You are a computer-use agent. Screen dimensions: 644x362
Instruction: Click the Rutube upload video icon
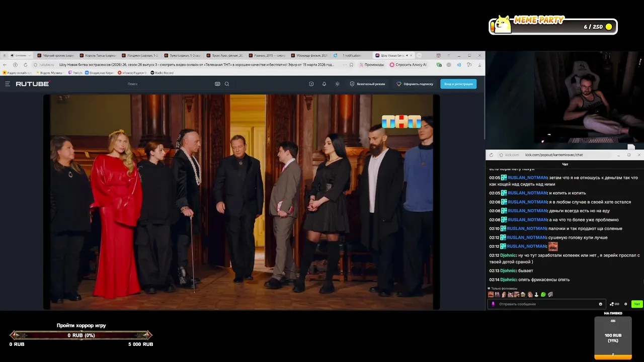click(x=311, y=84)
